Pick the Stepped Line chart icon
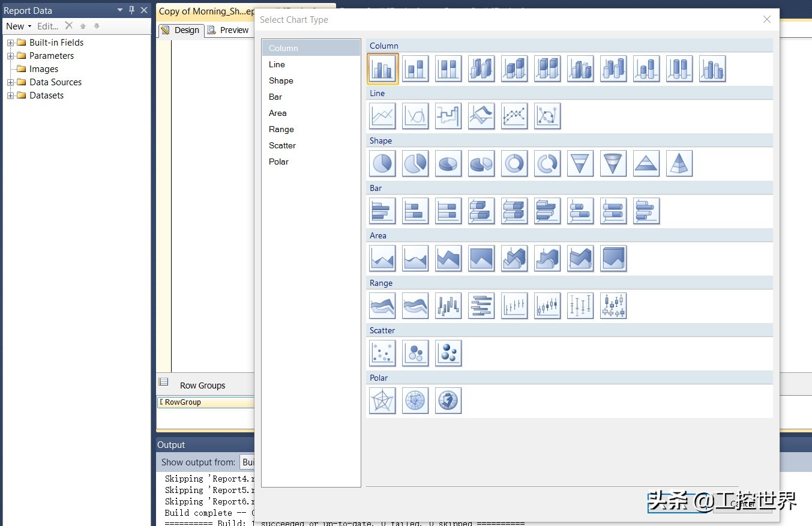 [x=448, y=116]
